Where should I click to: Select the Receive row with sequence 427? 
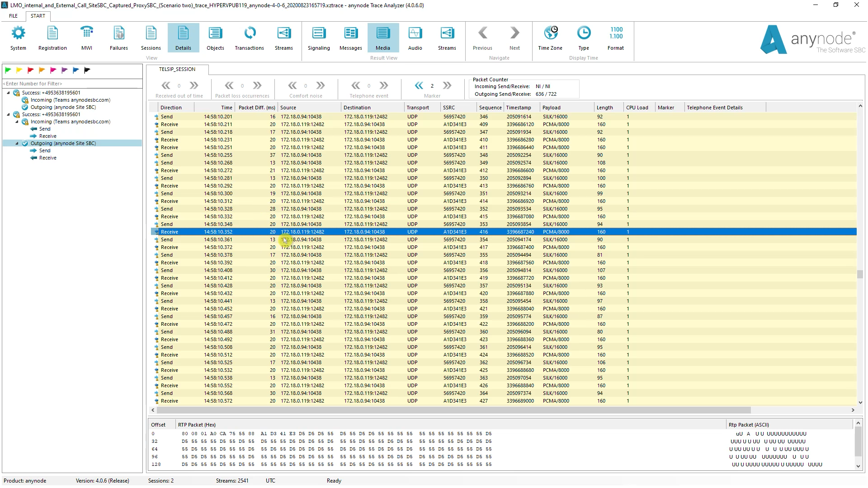(503, 401)
